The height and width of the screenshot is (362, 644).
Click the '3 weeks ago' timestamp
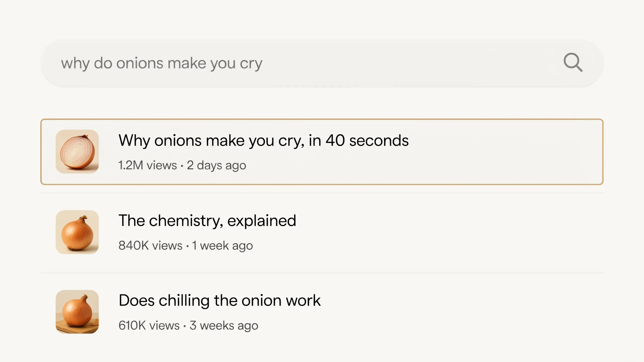224,326
